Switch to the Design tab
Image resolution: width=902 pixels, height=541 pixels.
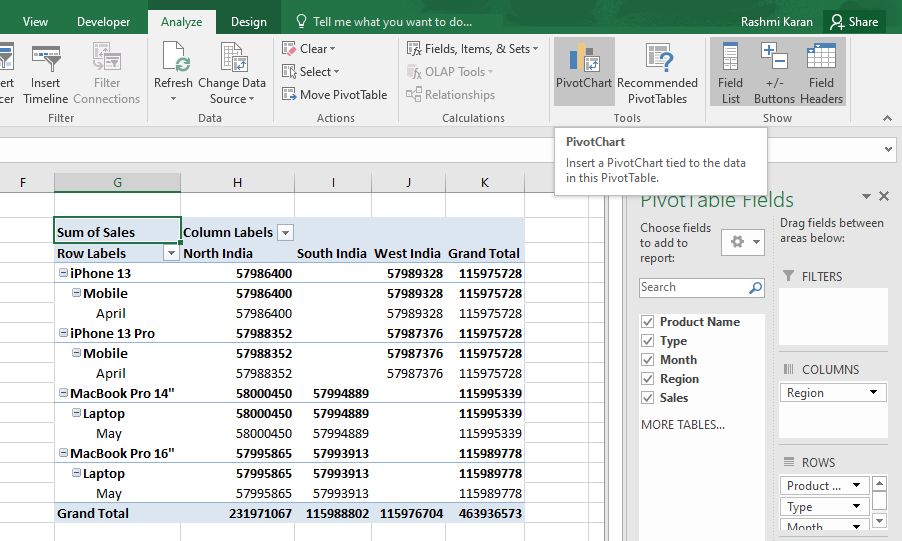tap(249, 22)
